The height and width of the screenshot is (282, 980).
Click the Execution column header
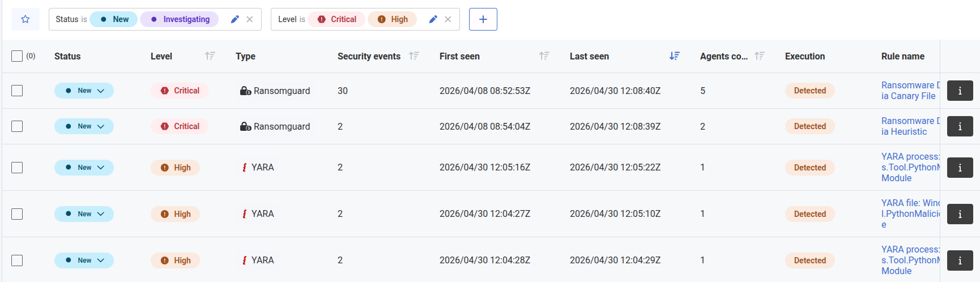tap(805, 56)
